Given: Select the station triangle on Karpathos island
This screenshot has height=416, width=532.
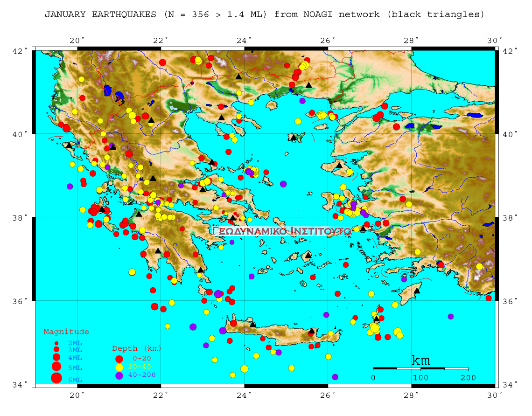Looking at the screenshot, I should 376,319.
